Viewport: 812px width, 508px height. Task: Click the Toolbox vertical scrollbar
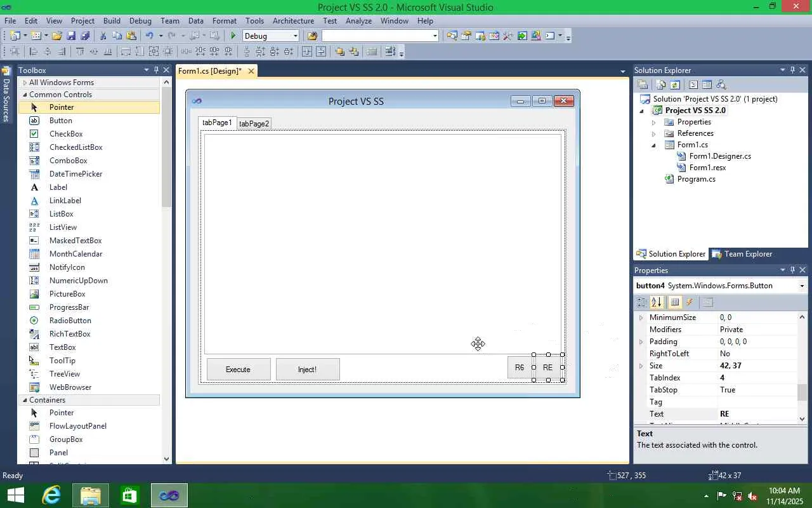(x=167, y=147)
